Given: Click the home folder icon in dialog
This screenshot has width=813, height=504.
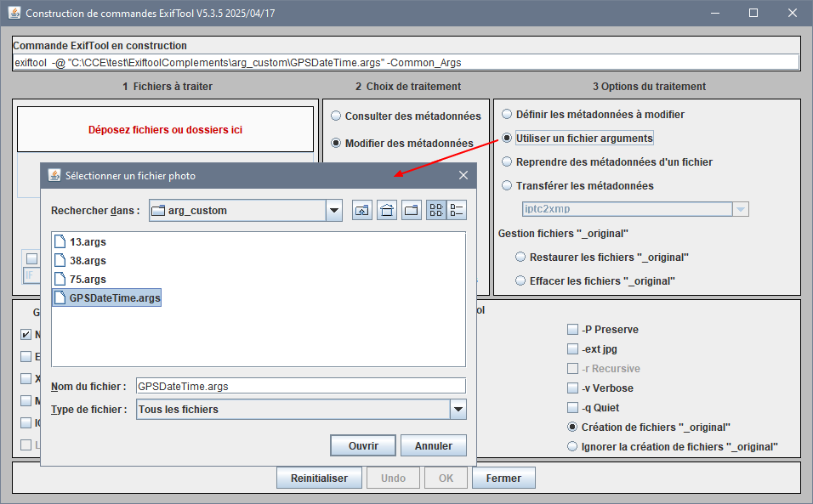Looking at the screenshot, I should point(387,210).
